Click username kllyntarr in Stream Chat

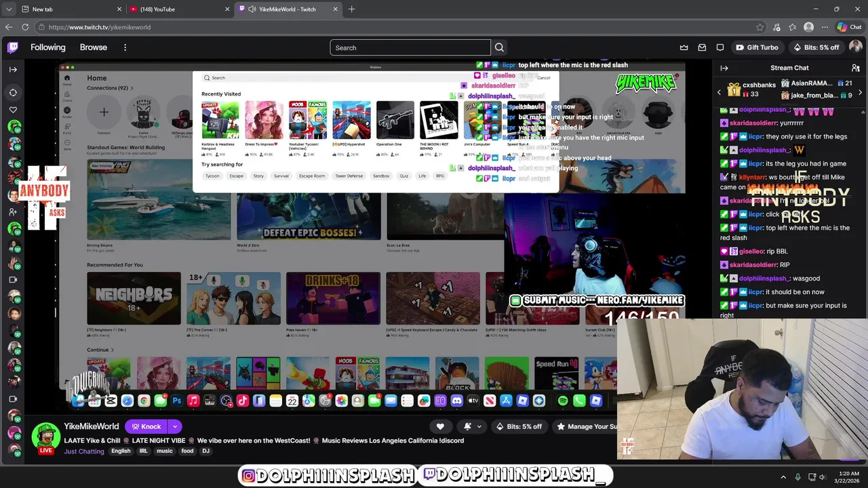[x=752, y=177]
